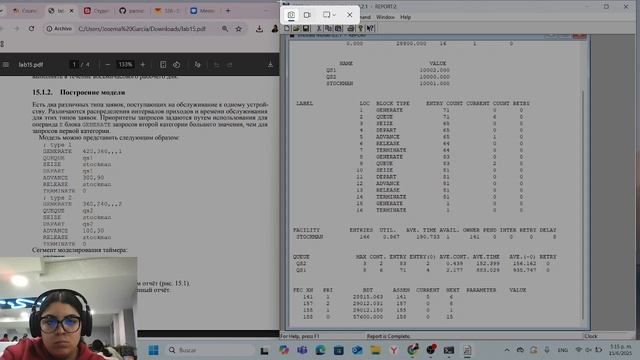Click the lab15.pdf title in the PDF toolbar
The width and height of the screenshot is (640, 360).
coord(31,64)
